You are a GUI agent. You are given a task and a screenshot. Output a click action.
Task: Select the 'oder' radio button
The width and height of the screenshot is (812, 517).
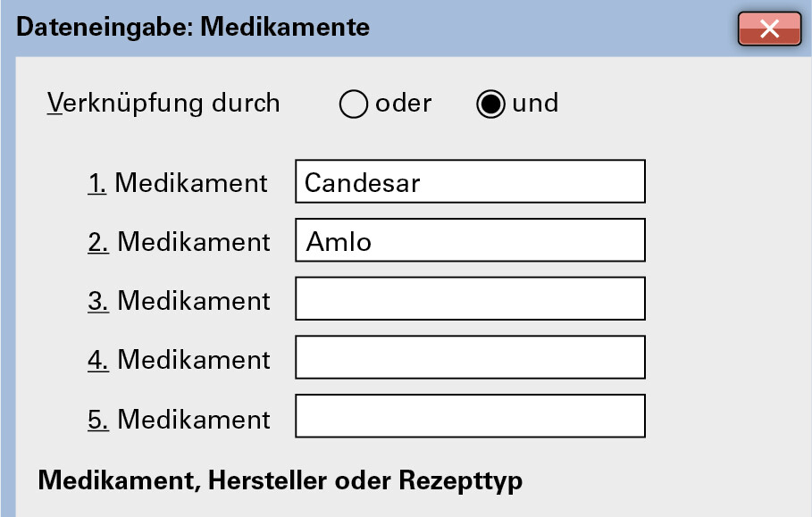[x=354, y=104]
